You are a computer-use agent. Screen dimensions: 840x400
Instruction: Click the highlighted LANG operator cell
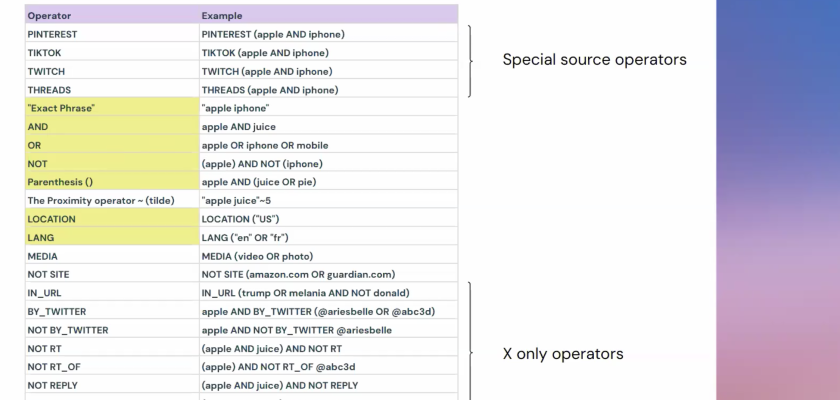coord(110,237)
